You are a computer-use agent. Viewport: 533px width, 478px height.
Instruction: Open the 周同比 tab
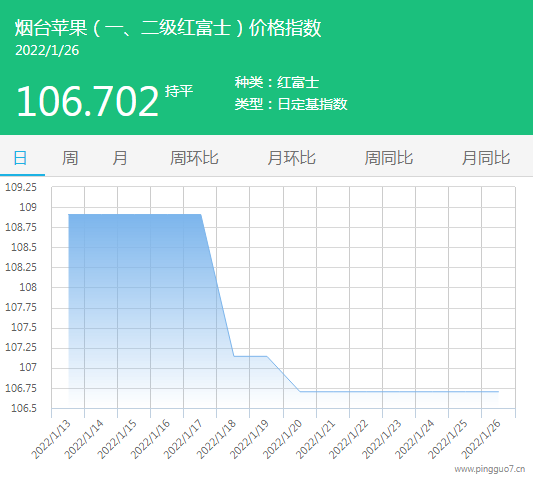coord(389,158)
